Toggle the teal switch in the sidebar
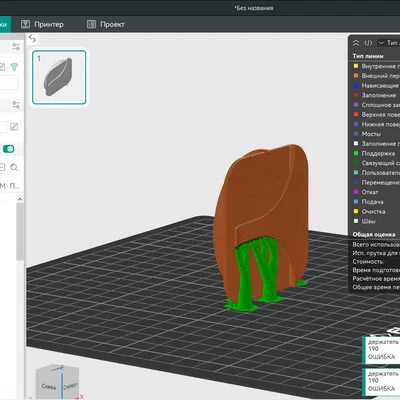This screenshot has width=400, height=400. (x=9, y=149)
